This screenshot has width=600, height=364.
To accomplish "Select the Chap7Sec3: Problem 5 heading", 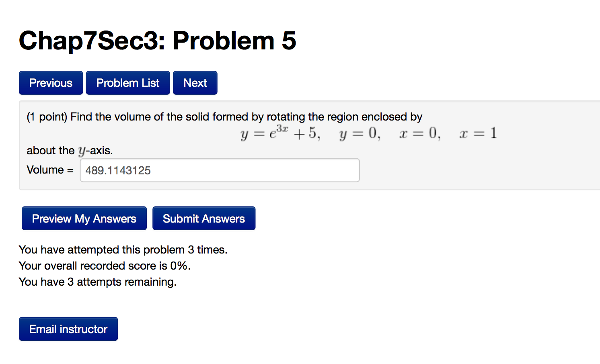I will [x=157, y=40].
